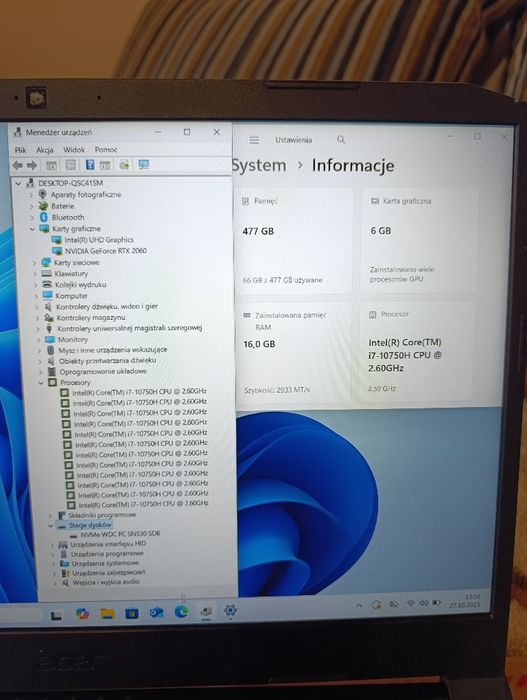
Task: Open the Plik menu
Action: pyautogui.click(x=21, y=150)
